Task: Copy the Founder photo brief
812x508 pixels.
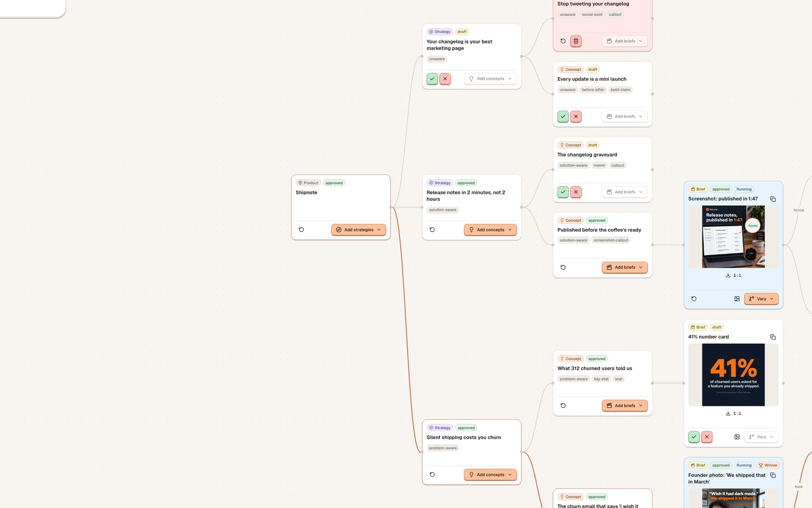Action: 773,475
